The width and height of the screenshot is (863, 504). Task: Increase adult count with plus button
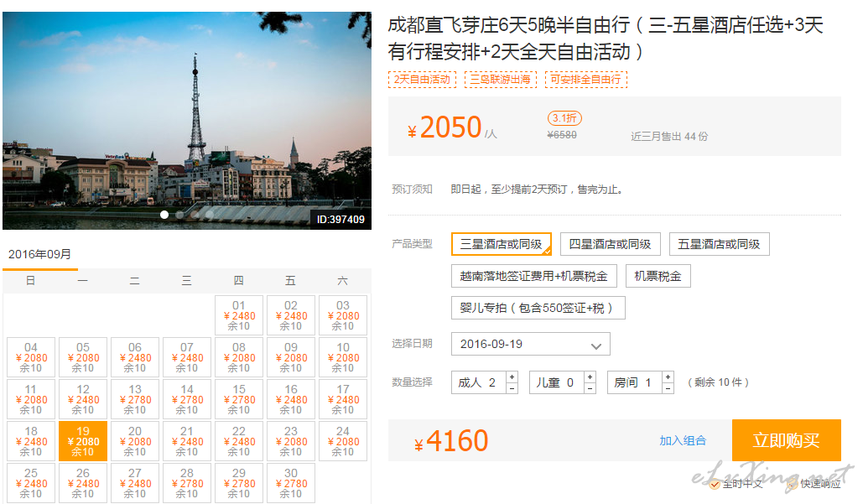[512, 377]
